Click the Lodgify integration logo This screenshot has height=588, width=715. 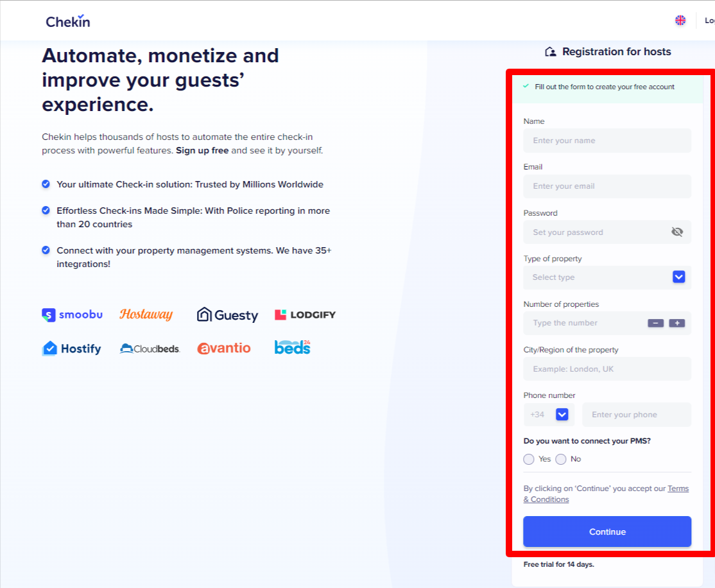305,315
